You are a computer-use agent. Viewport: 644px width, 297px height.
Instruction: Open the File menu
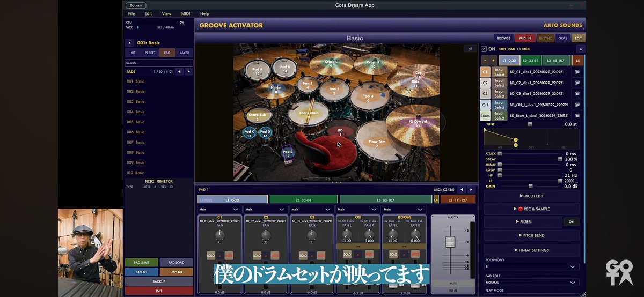coord(131,13)
